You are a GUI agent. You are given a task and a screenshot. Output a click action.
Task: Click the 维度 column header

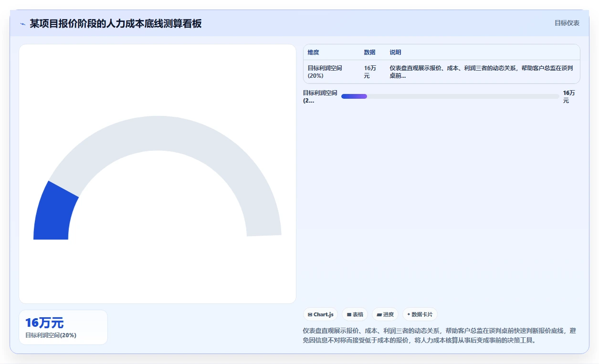314,52
